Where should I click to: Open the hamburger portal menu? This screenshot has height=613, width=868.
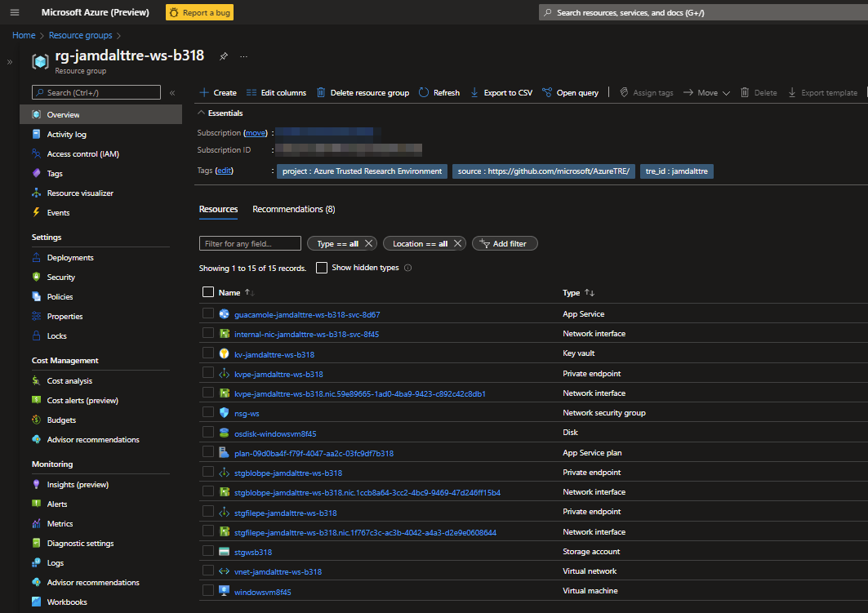(x=14, y=12)
